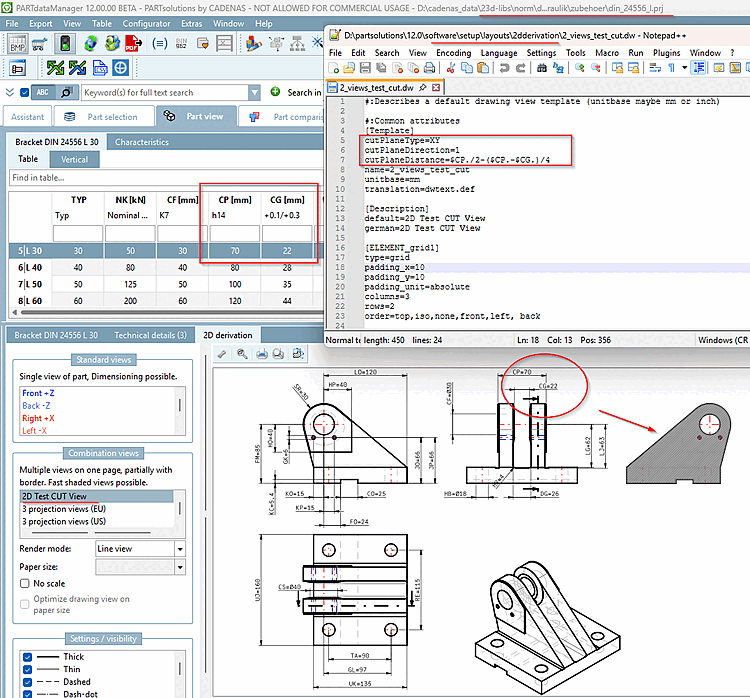Screen dimensions: 750x698
Task: Open the Render mode dropdown
Action: point(180,549)
